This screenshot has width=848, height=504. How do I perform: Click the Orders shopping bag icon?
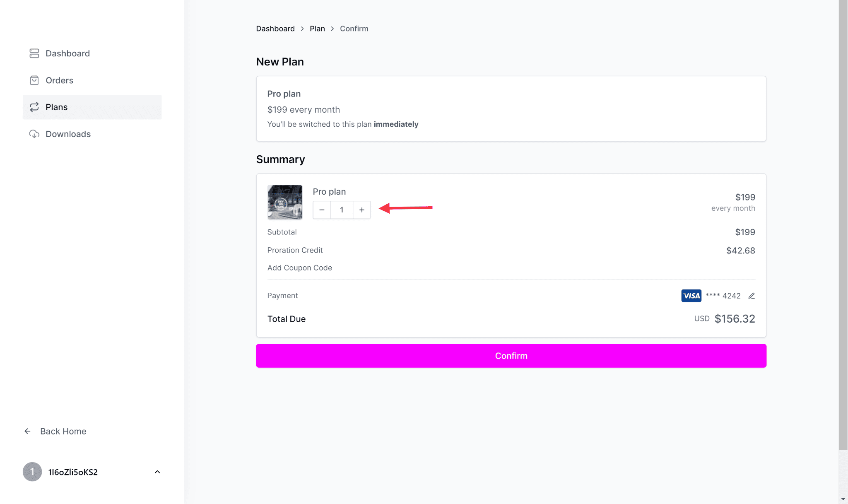click(34, 80)
